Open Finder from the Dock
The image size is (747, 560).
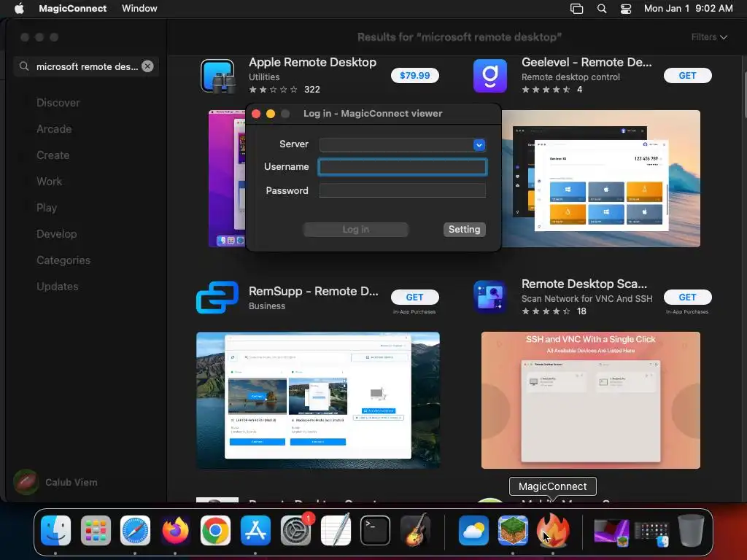click(55, 530)
